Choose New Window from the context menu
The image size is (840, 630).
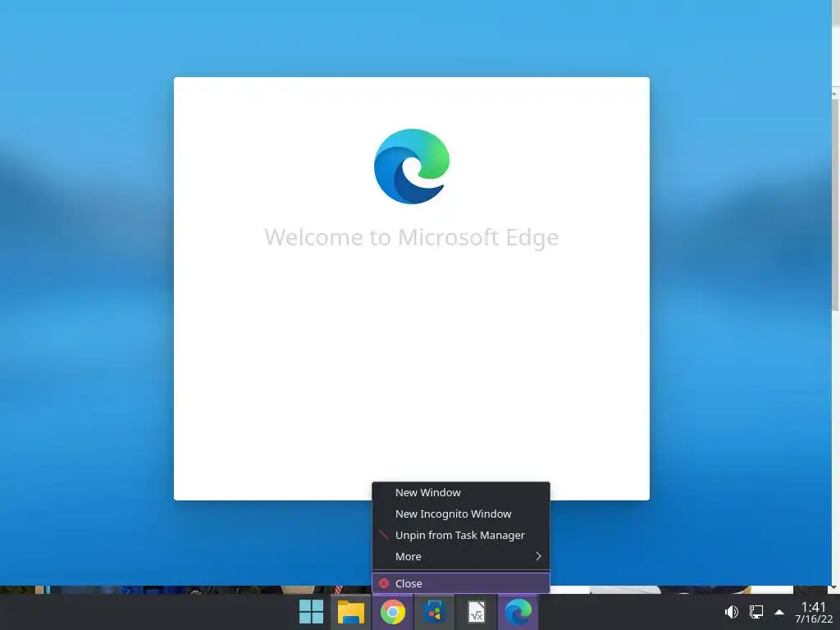coord(461,492)
